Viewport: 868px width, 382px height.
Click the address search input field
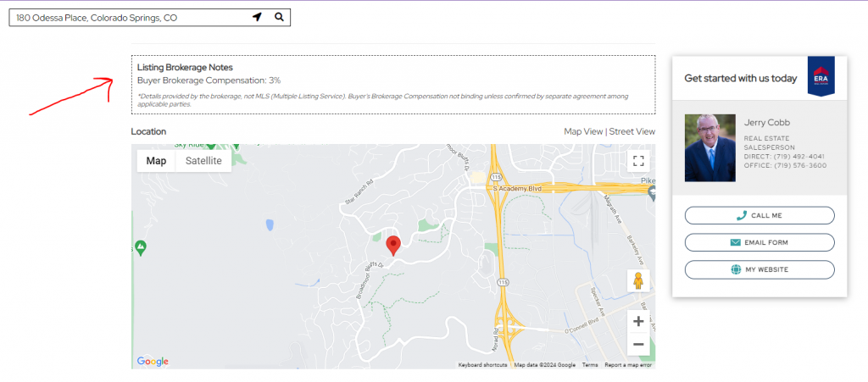pyautogui.click(x=127, y=17)
